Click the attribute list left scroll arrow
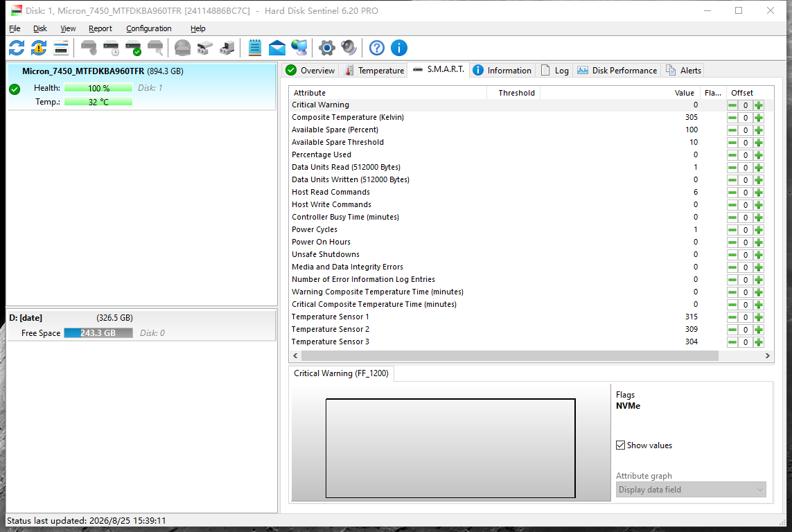This screenshot has height=532, width=792. pos(295,356)
